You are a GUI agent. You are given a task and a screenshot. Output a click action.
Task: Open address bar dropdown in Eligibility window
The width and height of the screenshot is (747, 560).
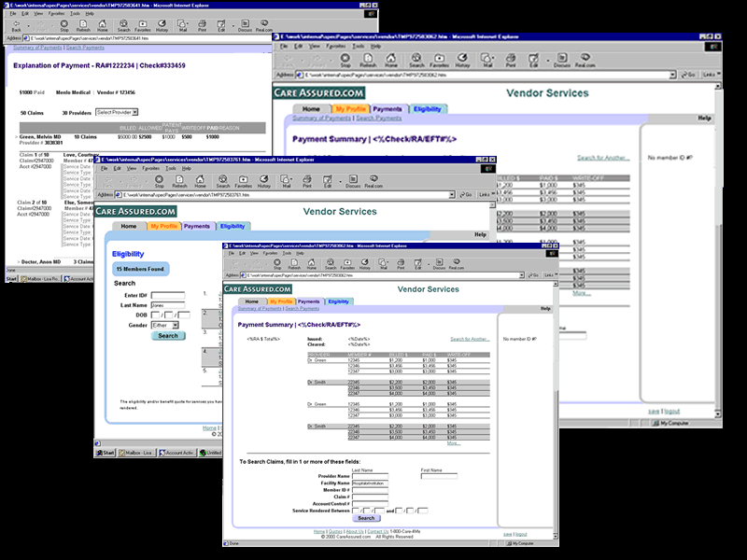point(452,195)
